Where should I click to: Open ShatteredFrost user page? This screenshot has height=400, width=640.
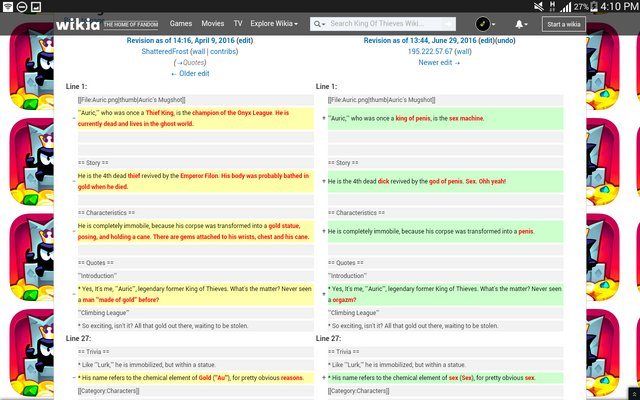pos(165,51)
